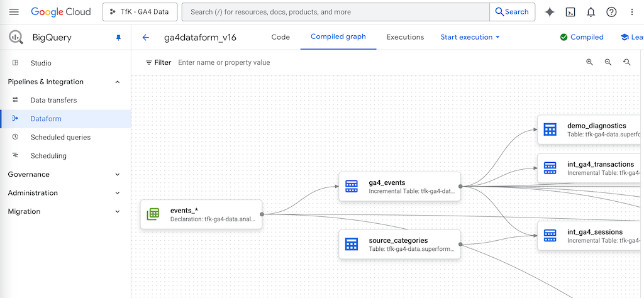This screenshot has width=644, height=298.
Task: Click the Data transfers arrows icon
Action: coord(16,100)
